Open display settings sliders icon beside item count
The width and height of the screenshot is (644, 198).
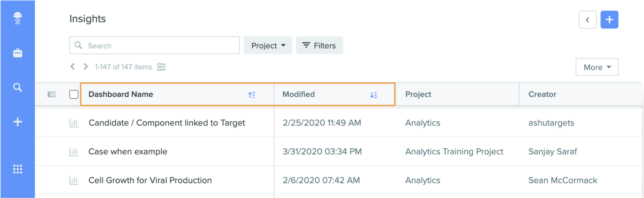tap(161, 67)
